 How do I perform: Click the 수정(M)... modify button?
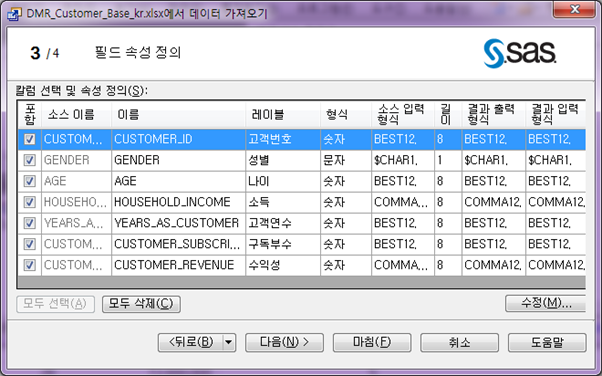pyautogui.click(x=546, y=303)
